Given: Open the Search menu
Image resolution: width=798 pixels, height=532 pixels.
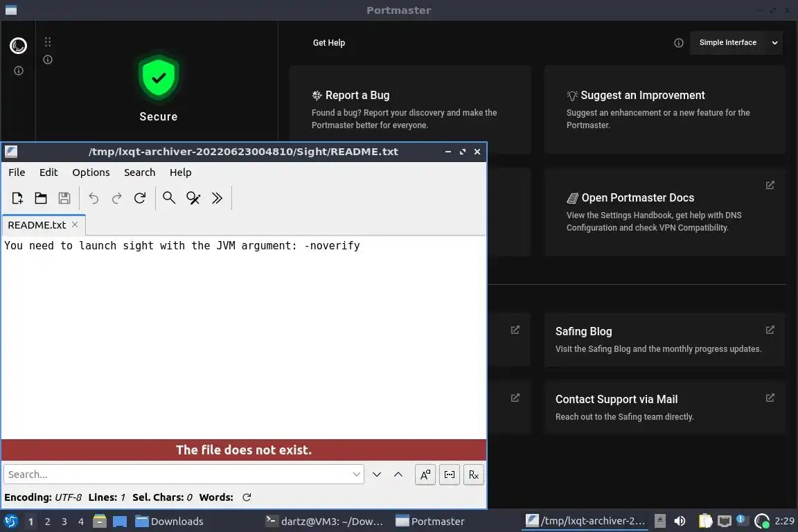Looking at the screenshot, I should [139, 172].
